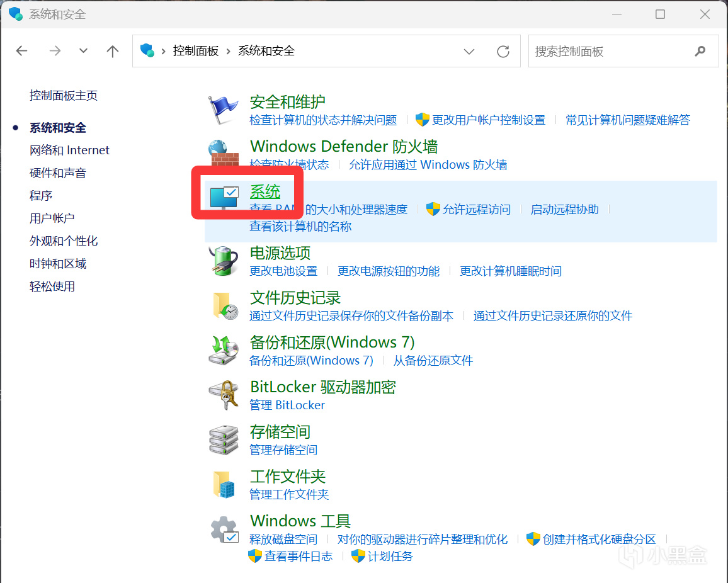Open 外观和个性化 category
This screenshot has width=728, height=583.
[64, 241]
